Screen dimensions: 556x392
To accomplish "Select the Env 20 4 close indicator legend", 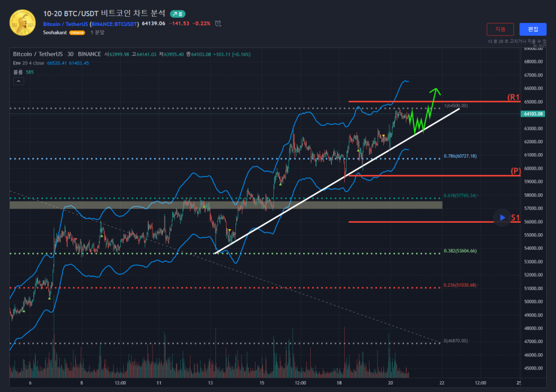I will pyautogui.click(x=29, y=63).
